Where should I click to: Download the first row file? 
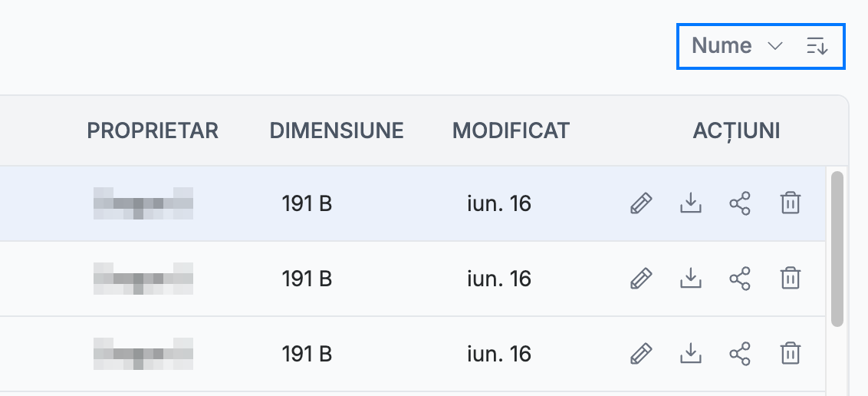pos(690,203)
